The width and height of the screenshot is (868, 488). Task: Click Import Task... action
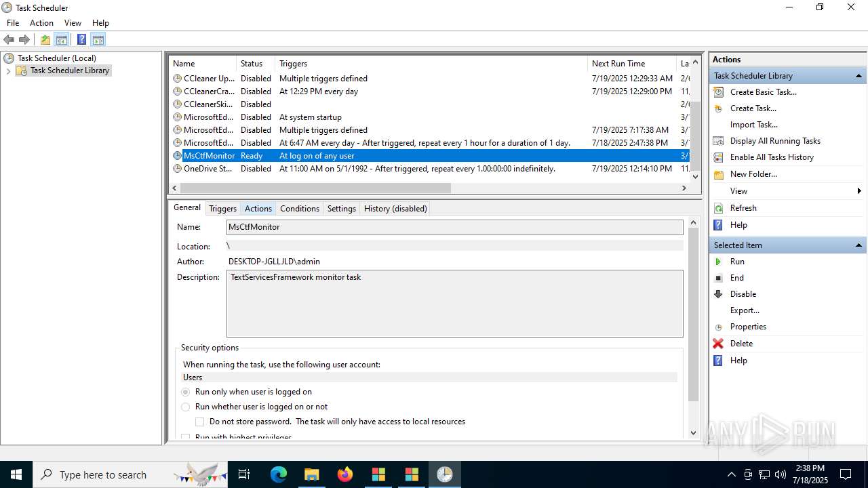pyautogui.click(x=754, y=125)
